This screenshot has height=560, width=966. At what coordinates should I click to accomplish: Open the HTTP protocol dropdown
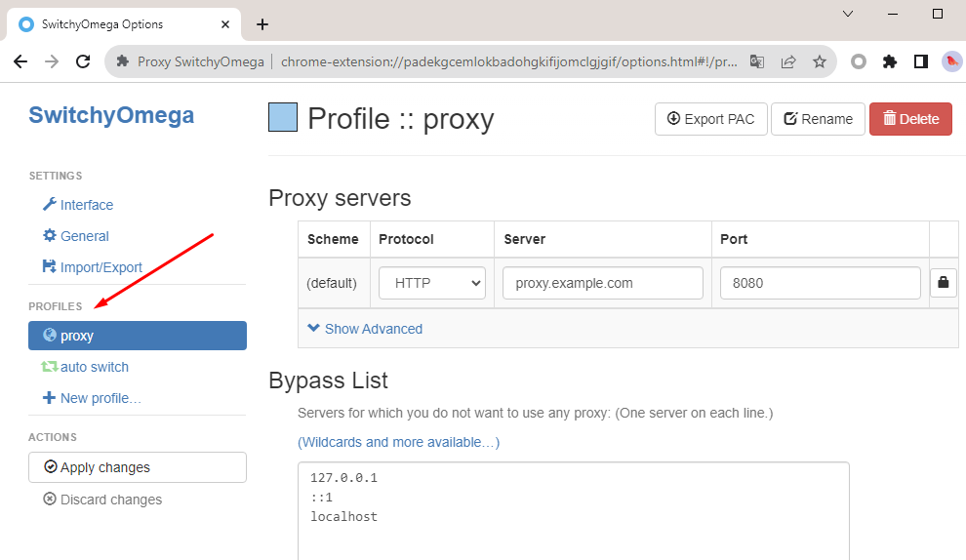[x=431, y=283]
